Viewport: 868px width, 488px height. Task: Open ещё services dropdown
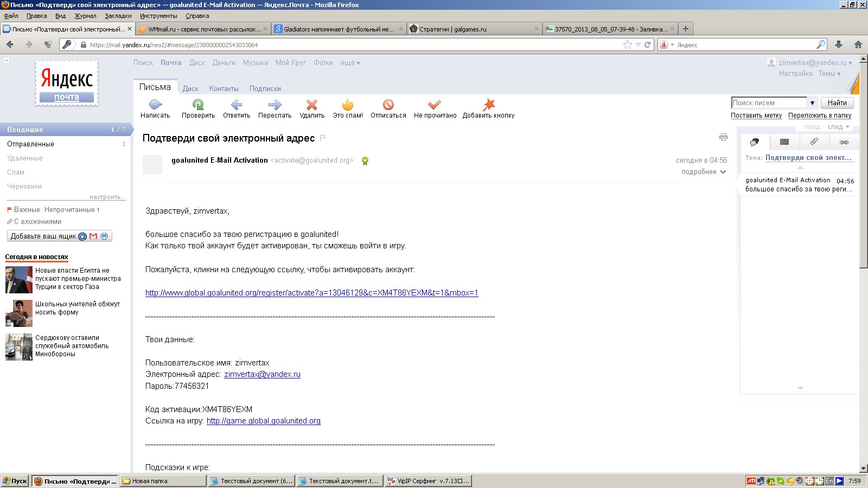[x=350, y=63]
